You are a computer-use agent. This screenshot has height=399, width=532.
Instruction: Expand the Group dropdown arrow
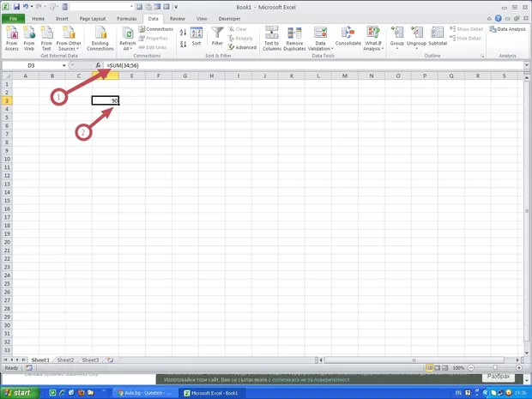(x=397, y=49)
